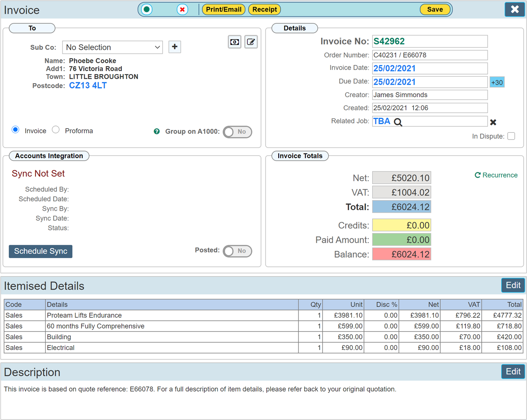
Task: Click the Building item row
Action: point(263,337)
